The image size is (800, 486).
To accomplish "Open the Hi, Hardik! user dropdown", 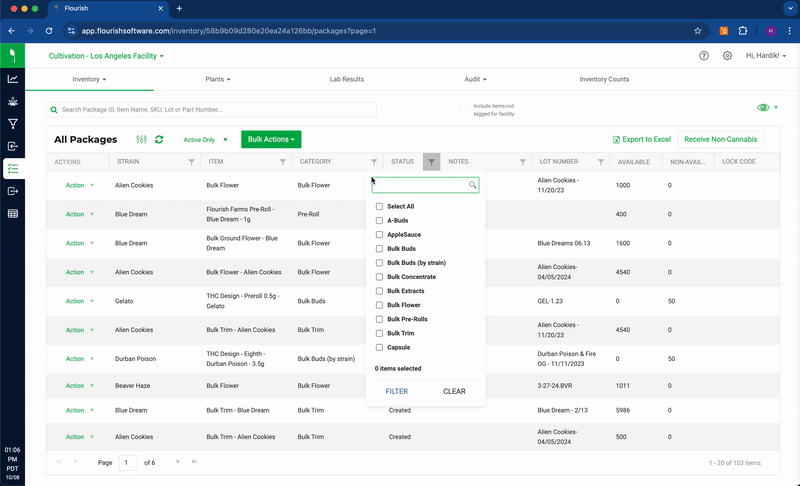I will click(x=766, y=56).
